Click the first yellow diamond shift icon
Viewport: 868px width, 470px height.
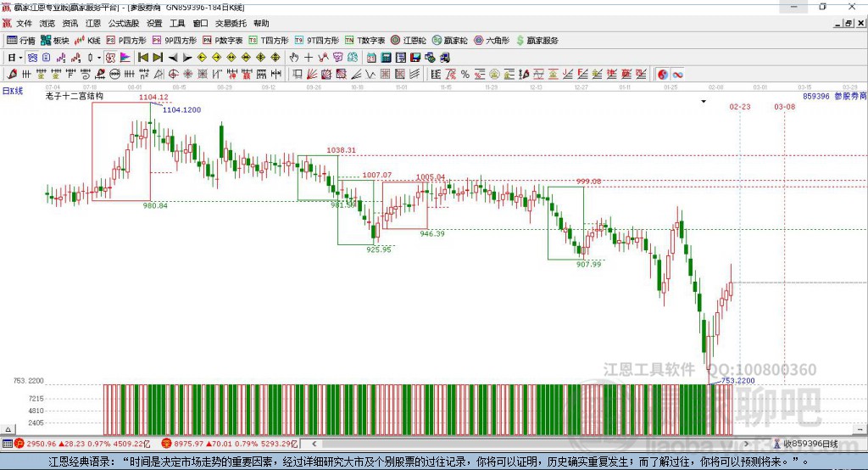(x=202, y=58)
